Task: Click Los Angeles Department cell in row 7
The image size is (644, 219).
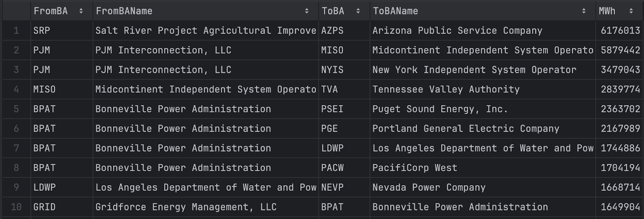Action: coord(483,148)
